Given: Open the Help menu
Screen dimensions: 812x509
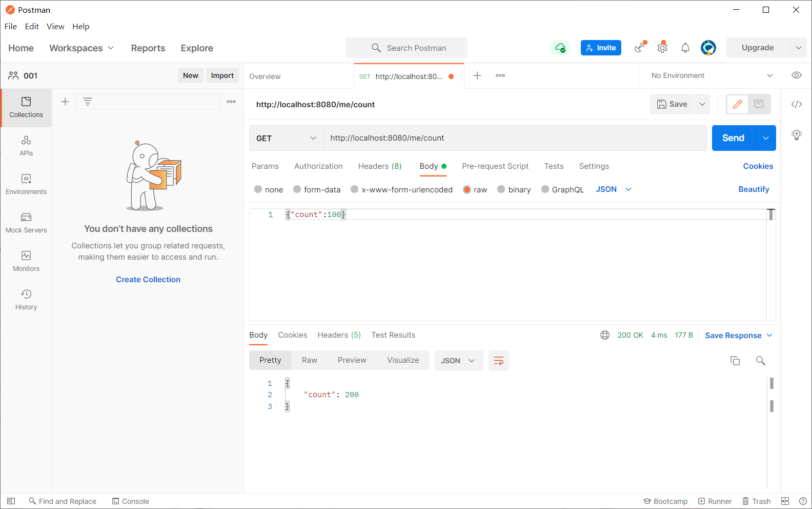Looking at the screenshot, I should tap(81, 27).
